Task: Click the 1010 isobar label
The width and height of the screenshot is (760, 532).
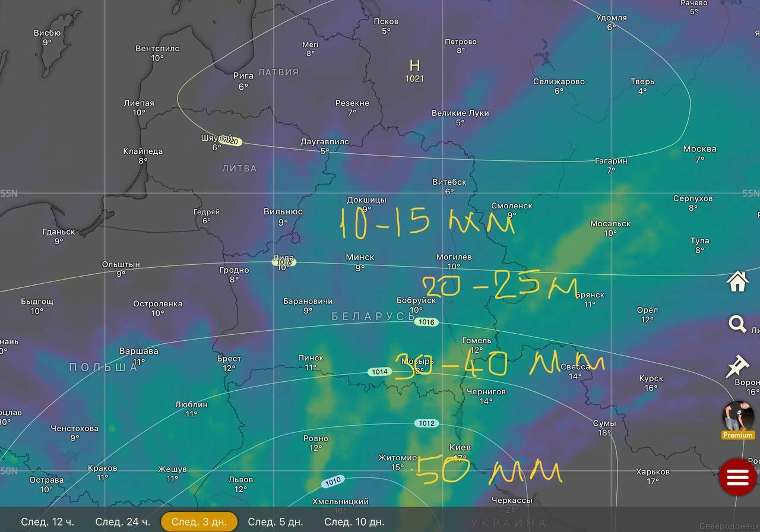Action: [333, 482]
